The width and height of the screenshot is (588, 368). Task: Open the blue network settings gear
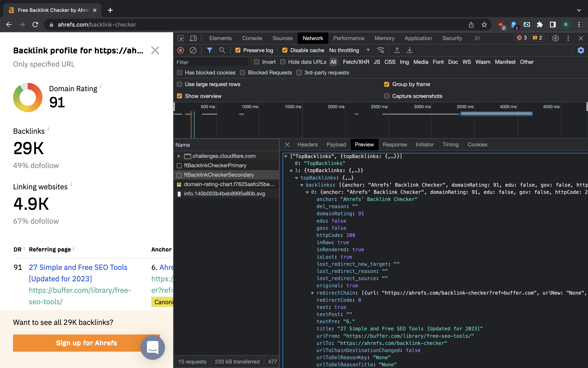pyautogui.click(x=581, y=50)
